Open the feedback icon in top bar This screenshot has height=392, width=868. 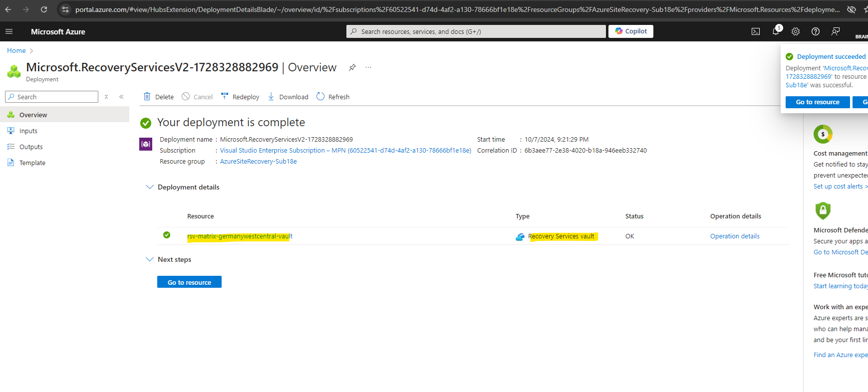click(x=836, y=31)
